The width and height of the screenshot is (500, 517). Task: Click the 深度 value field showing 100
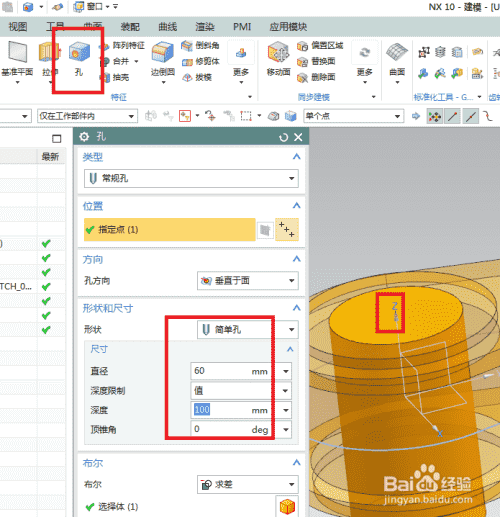(235, 410)
